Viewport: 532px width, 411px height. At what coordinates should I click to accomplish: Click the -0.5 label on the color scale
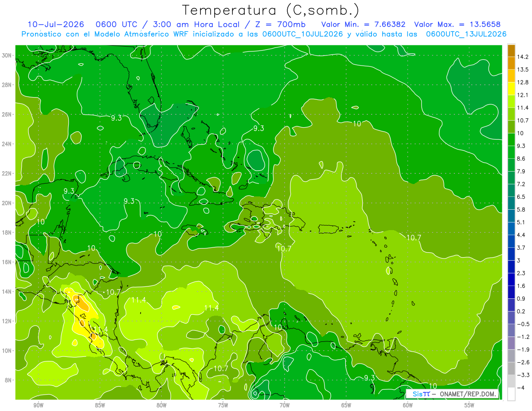[523, 324]
